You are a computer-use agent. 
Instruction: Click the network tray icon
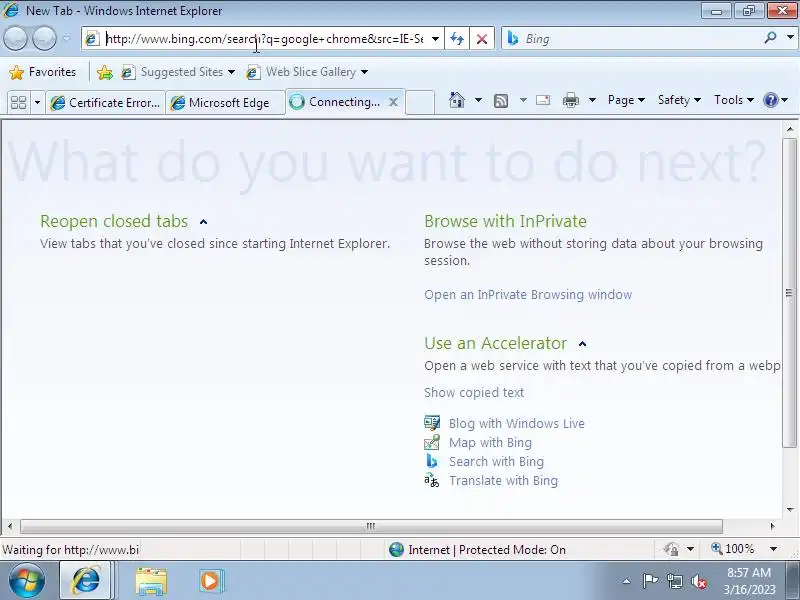point(674,581)
